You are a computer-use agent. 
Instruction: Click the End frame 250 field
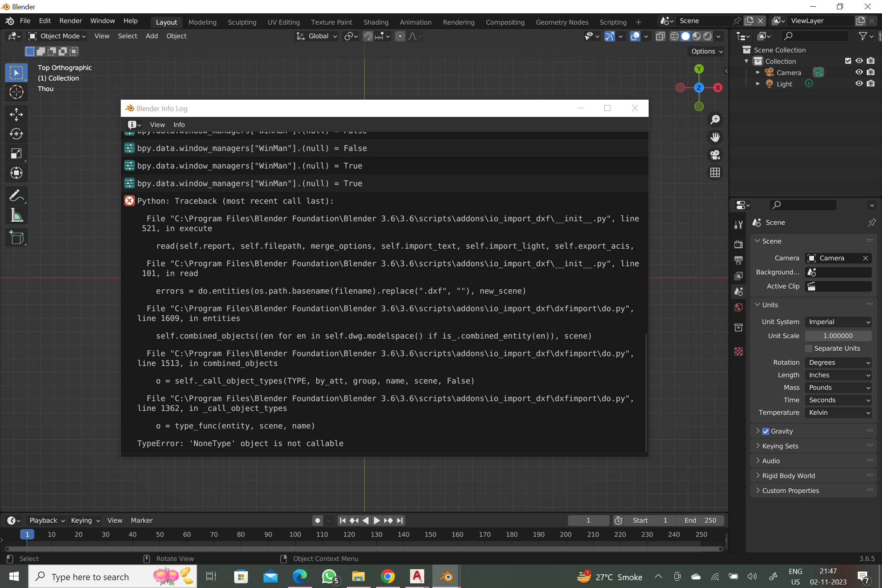[x=701, y=520]
